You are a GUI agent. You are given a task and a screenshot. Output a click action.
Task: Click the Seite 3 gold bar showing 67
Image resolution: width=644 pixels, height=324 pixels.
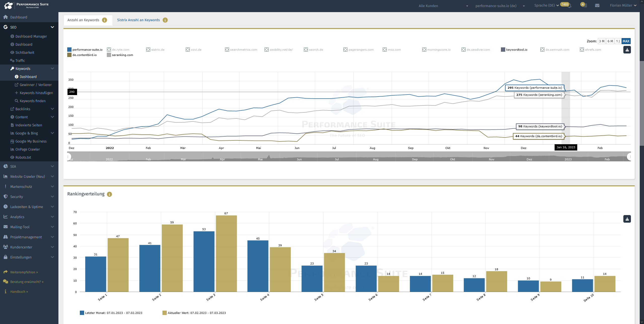click(x=226, y=253)
